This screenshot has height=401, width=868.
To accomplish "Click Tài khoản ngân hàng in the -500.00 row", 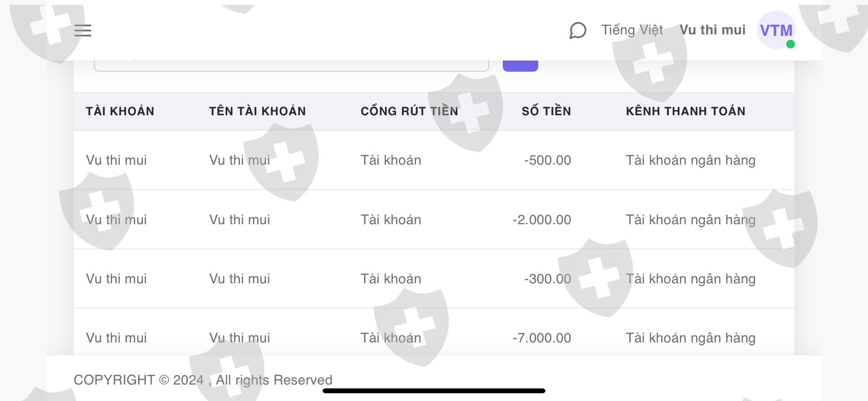I will [x=690, y=160].
